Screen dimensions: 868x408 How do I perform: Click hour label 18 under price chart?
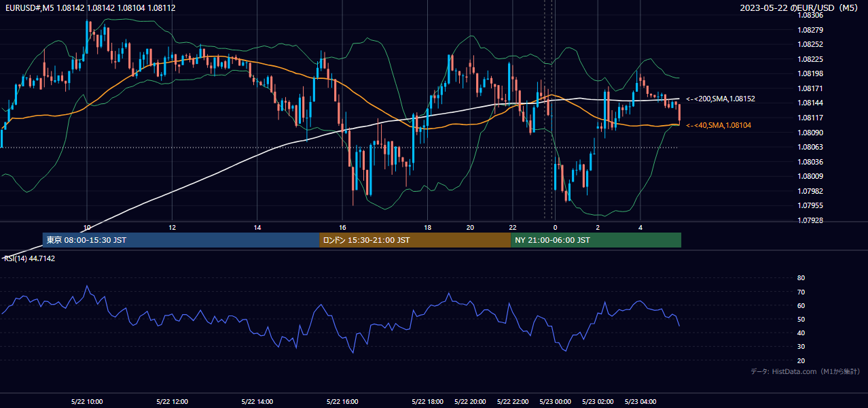(x=427, y=227)
